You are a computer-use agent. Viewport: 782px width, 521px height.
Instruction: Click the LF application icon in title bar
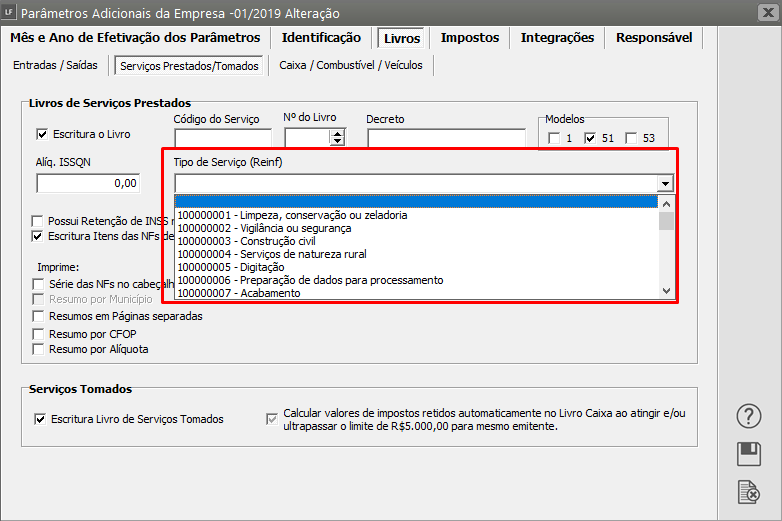(8, 11)
